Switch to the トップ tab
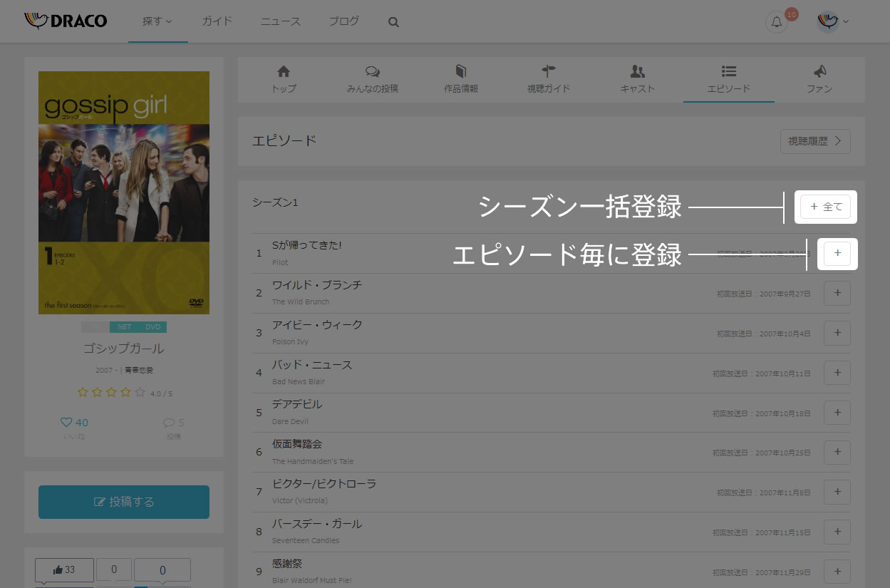890x588 pixels. 283,80
